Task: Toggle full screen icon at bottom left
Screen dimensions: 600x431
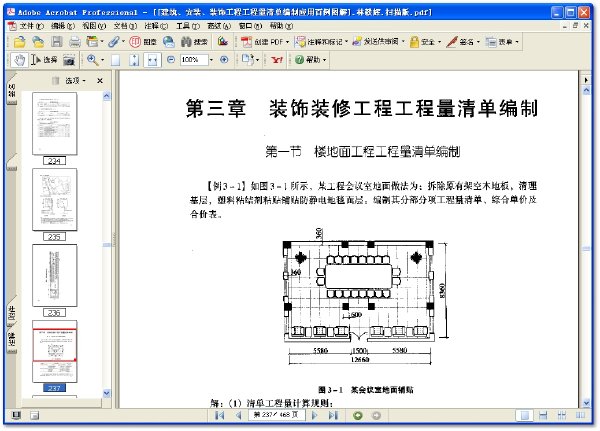Action: pyautogui.click(x=16, y=415)
